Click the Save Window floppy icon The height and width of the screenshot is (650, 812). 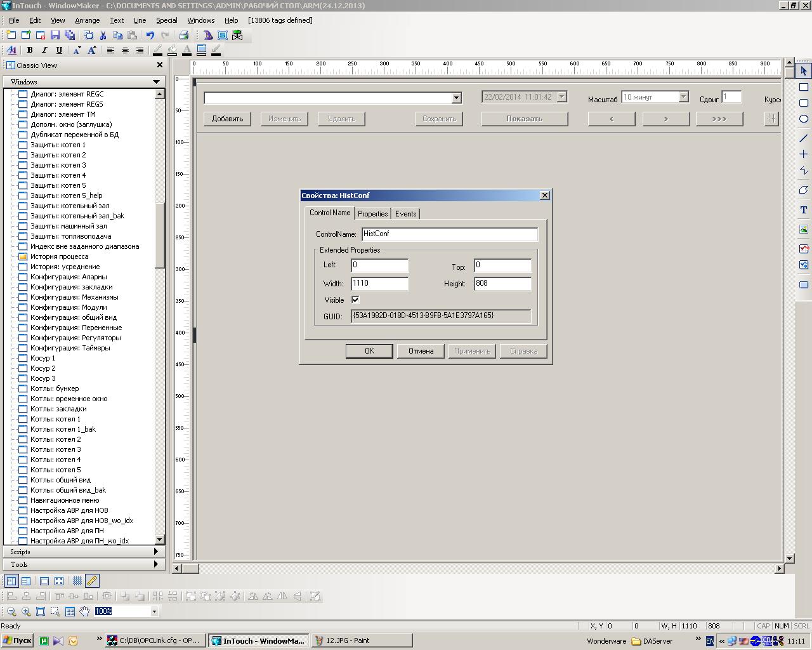[x=55, y=36]
